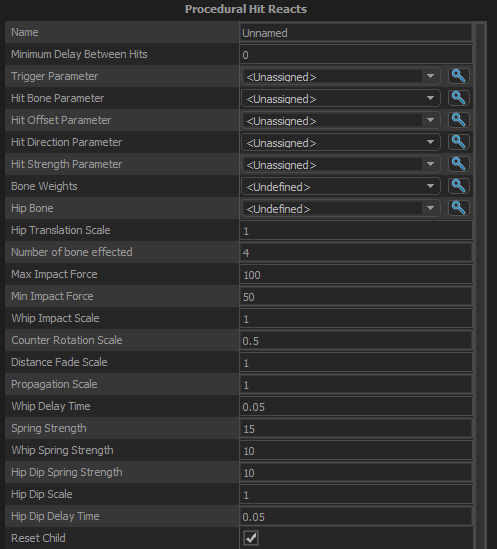
Task: Select the Propagation Scale label
Action: pos(54,384)
